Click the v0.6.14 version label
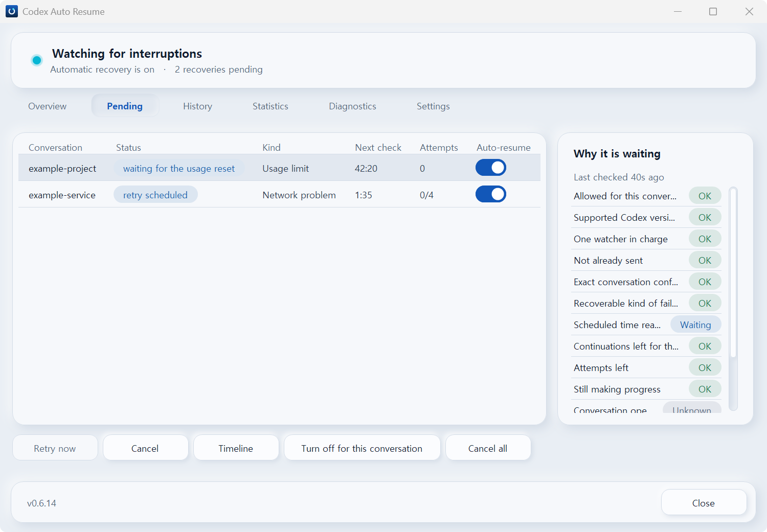This screenshot has width=767, height=532. [x=42, y=503]
